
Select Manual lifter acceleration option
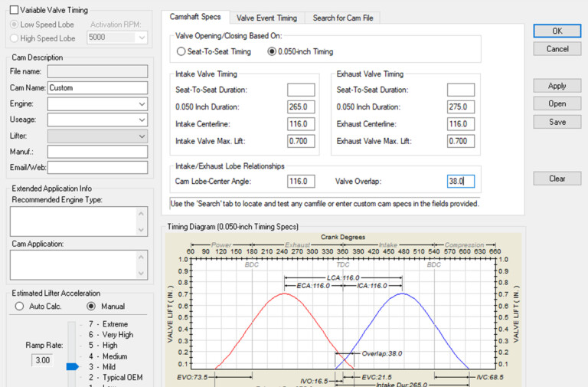click(91, 307)
